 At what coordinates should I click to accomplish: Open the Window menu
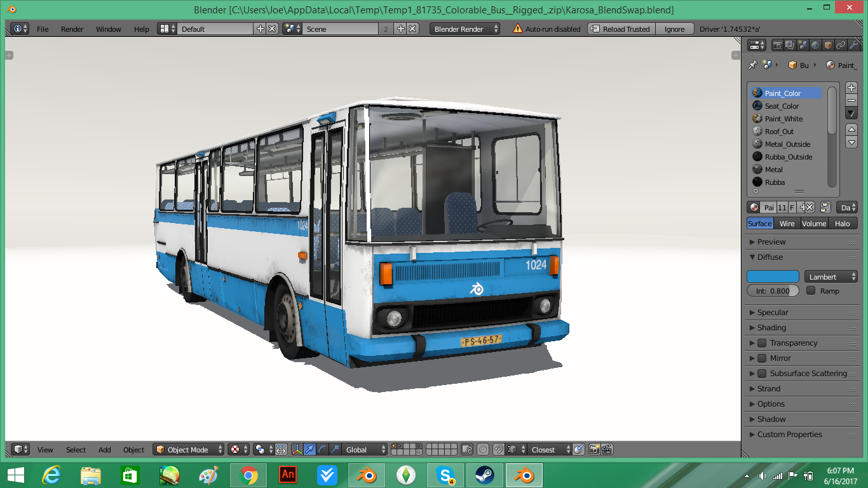point(109,29)
